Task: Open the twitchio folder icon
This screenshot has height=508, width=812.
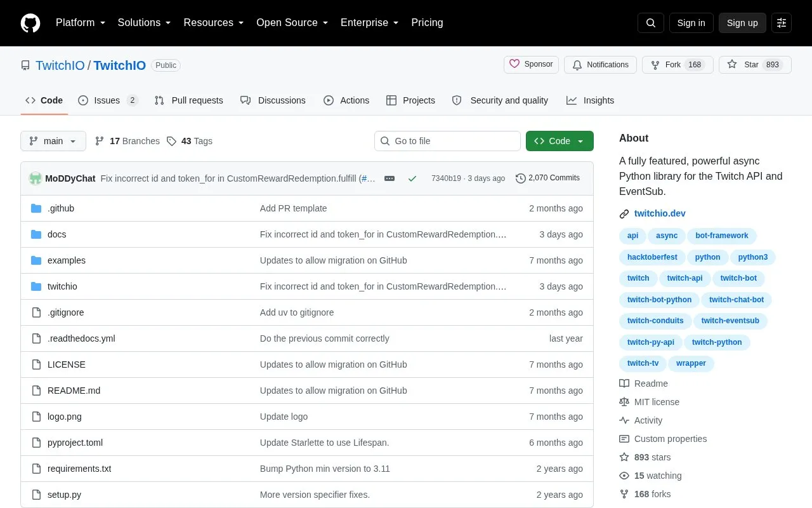Action: pyautogui.click(x=36, y=286)
